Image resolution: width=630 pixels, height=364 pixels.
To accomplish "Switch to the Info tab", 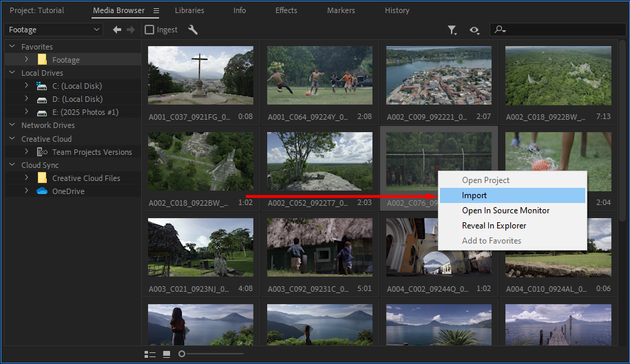I will coord(240,10).
